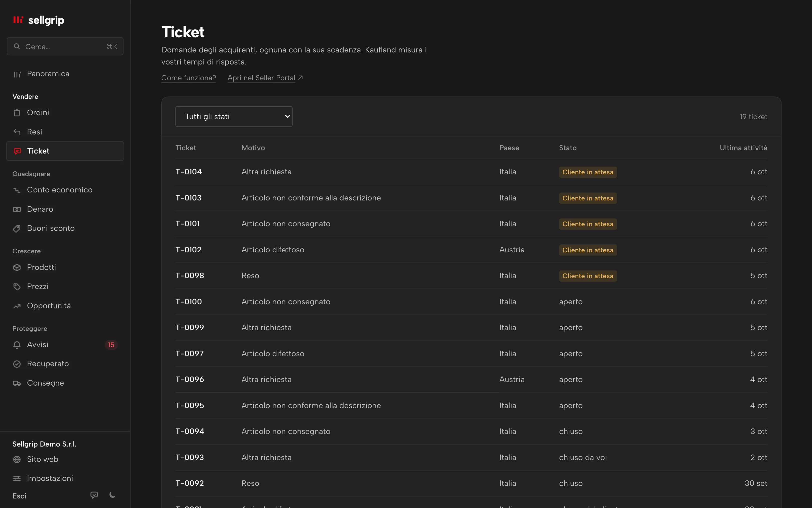Screen dimensions: 812x508
Task: Select the Ticket menu item
Action: (x=65, y=151)
